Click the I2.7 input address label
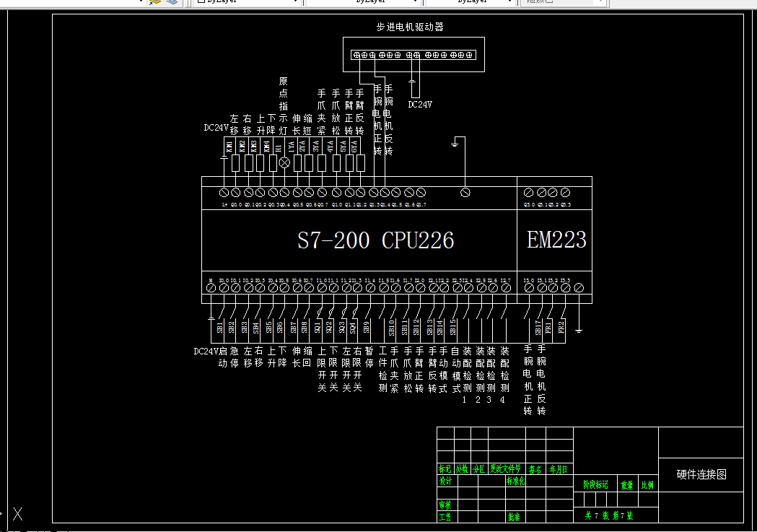The image size is (757, 532). (x=505, y=281)
